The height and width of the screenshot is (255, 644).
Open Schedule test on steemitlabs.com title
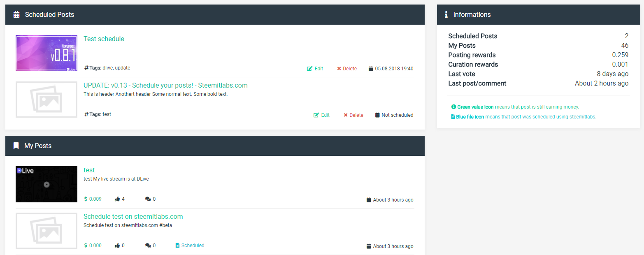pyautogui.click(x=133, y=216)
